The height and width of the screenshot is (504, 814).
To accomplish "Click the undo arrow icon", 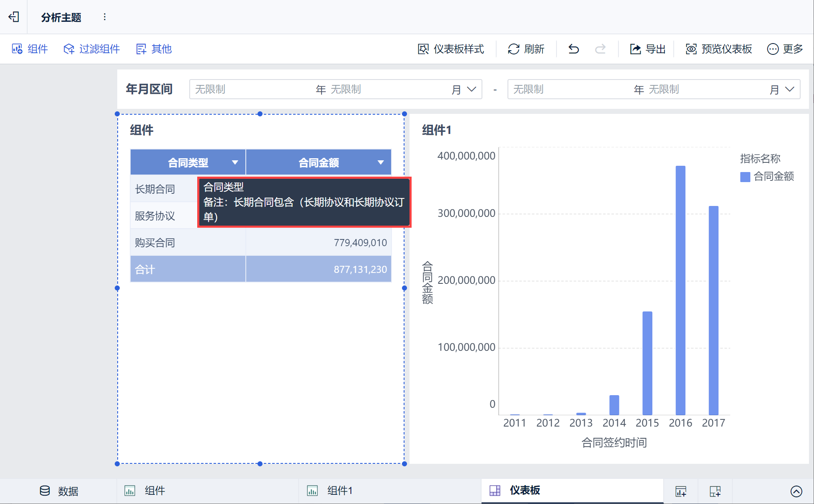I will pos(574,49).
